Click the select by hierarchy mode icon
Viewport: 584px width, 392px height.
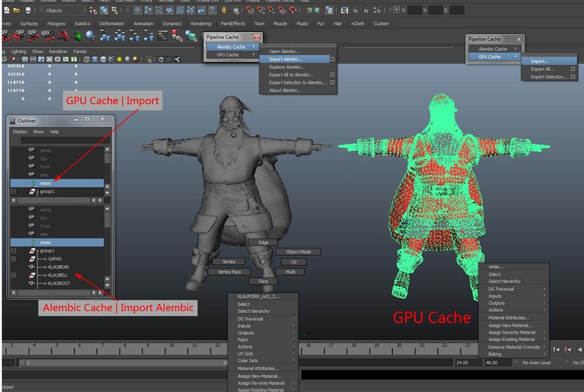(93, 11)
